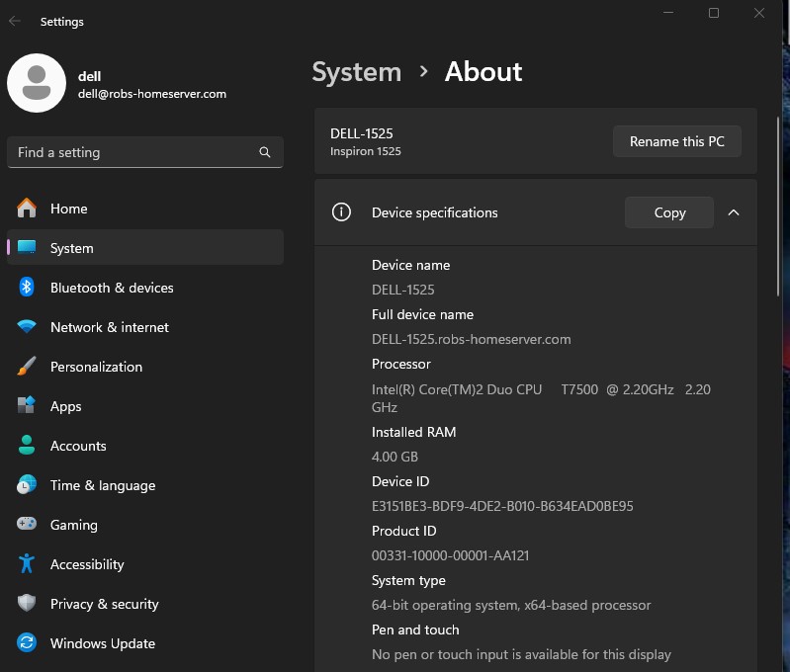This screenshot has width=790, height=672.
Task: Select the Time & language globe icon
Action: coord(28,485)
